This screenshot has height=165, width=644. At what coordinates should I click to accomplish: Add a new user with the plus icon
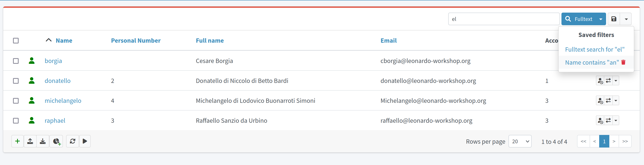pyautogui.click(x=17, y=141)
